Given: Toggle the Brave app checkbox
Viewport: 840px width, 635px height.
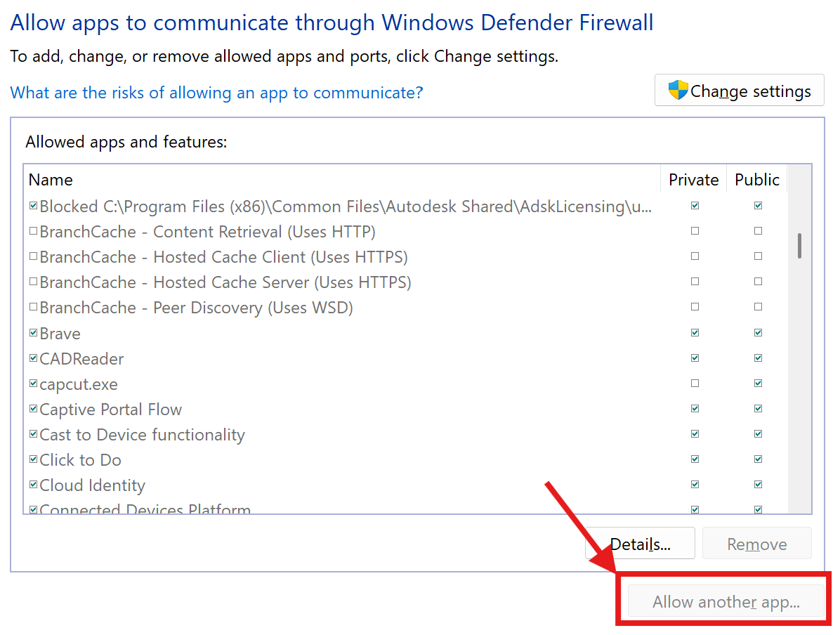Looking at the screenshot, I should [x=33, y=333].
